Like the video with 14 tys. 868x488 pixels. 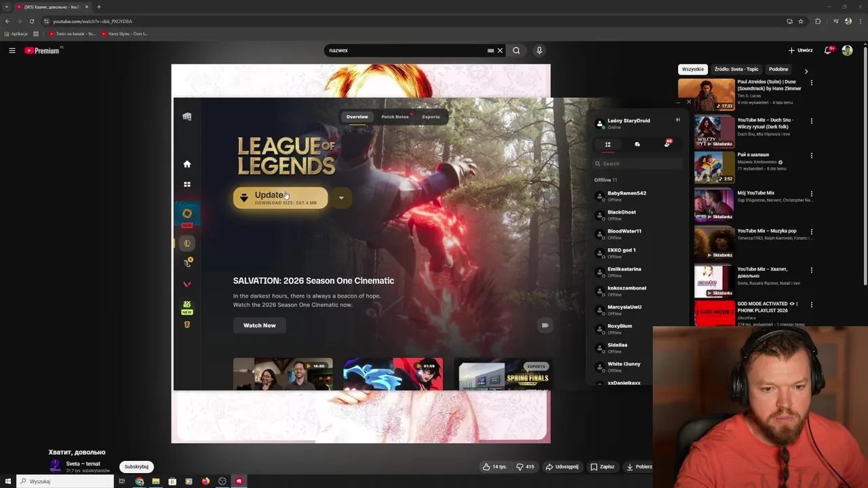click(x=494, y=466)
